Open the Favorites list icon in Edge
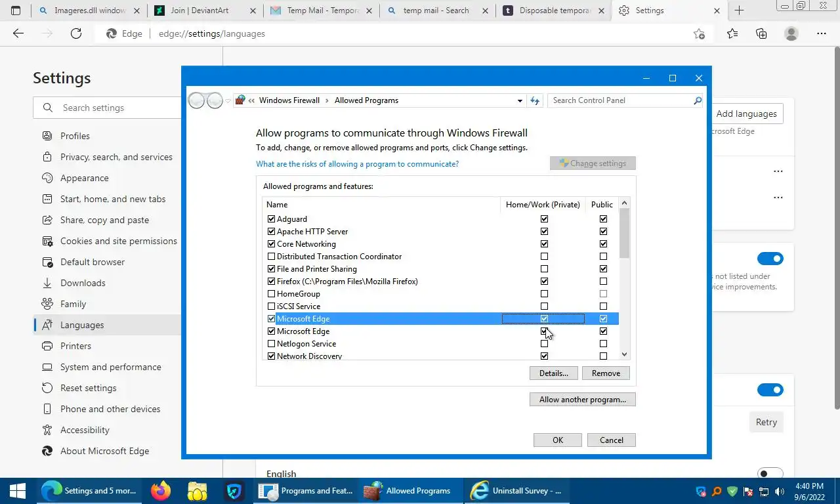The height and width of the screenshot is (504, 840). (732, 33)
